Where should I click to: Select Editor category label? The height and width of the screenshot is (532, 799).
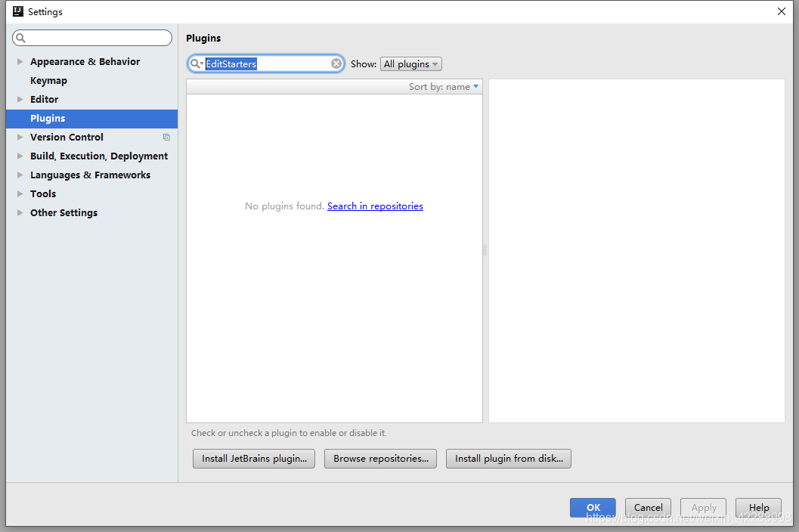pyautogui.click(x=44, y=99)
